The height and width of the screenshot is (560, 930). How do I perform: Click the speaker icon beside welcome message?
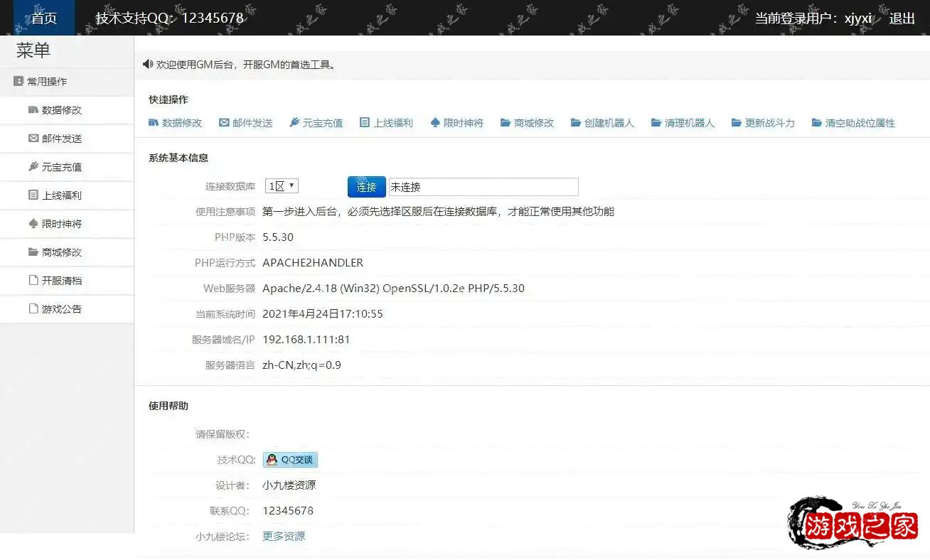(148, 64)
